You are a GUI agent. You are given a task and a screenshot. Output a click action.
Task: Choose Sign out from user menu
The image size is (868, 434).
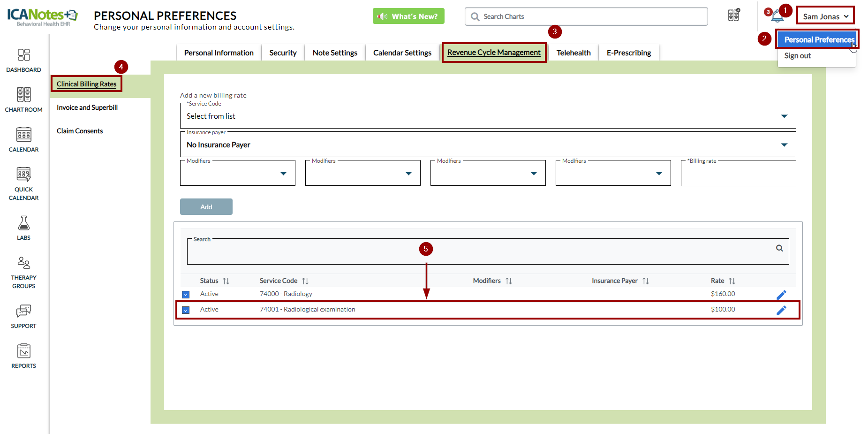[797, 56]
